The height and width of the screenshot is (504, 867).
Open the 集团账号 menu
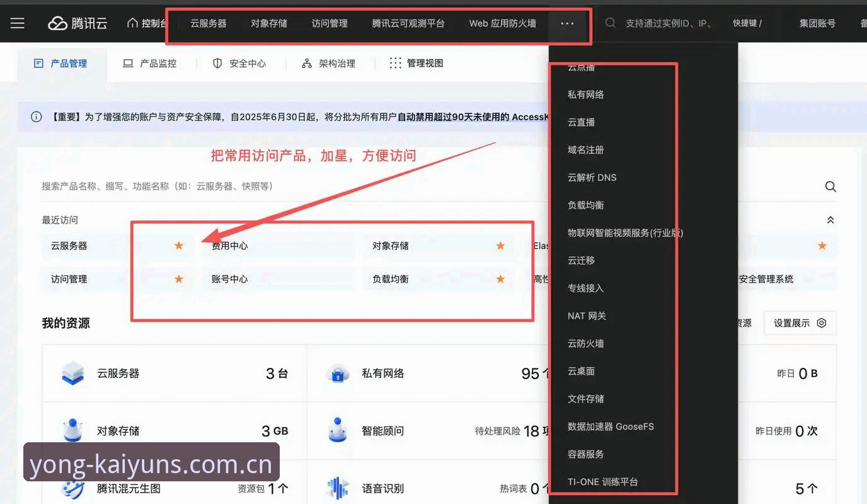click(x=817, y=23)
